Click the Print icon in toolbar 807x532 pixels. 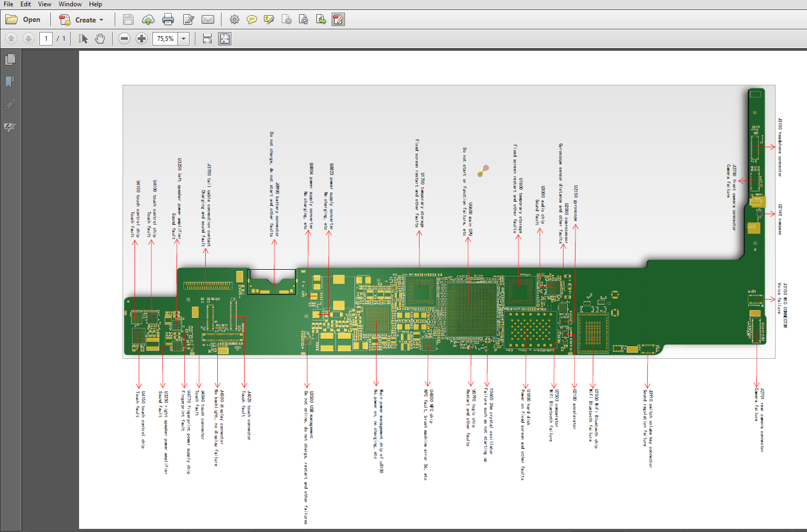click(x=168, y=20)
